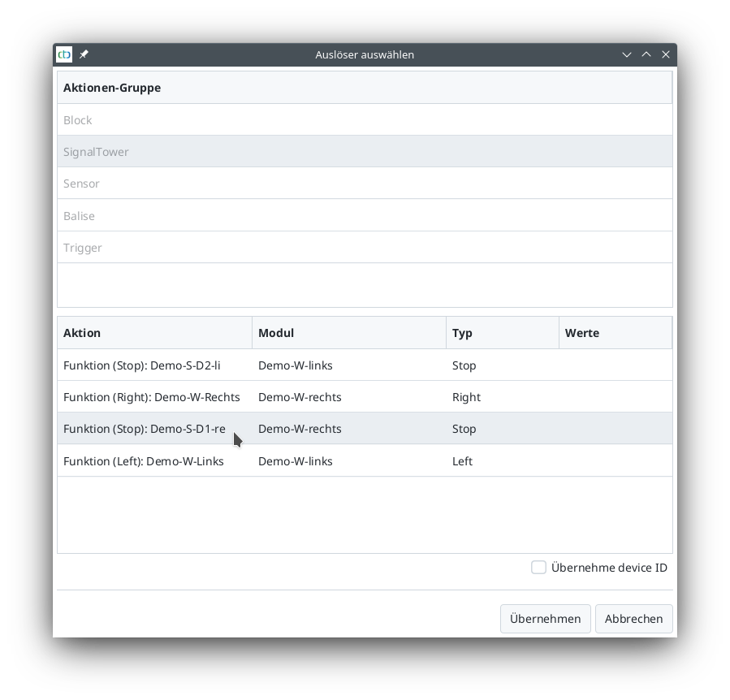Click the shade-up arrow in the titlebar
Image resolution: width=730 pixels, height=700 pixels.
pos(646,54)
